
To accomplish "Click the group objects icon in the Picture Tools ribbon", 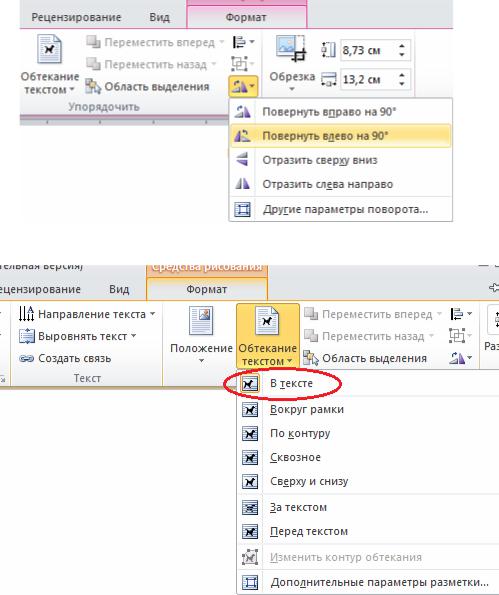I will click(x=242, y=64).
